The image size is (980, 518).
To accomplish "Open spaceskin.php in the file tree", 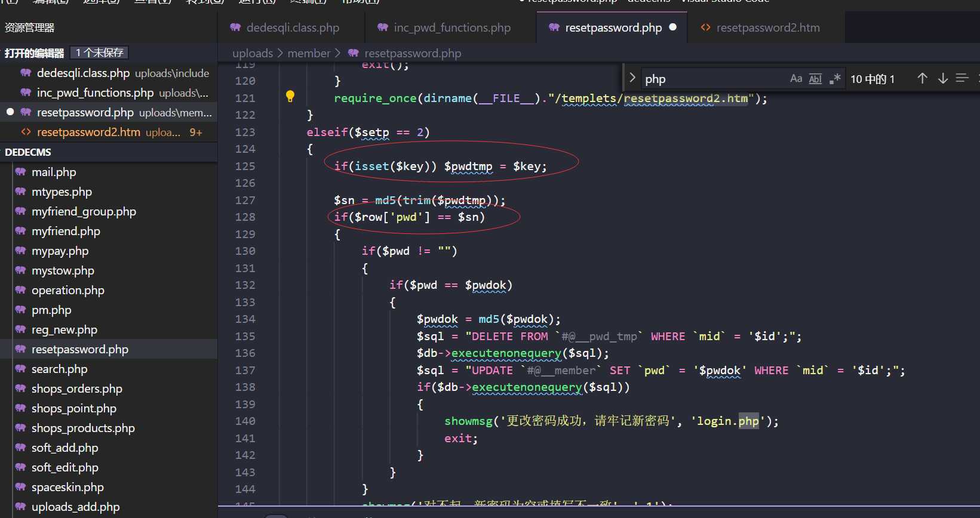I will pyautogui.click(x=109, y=487).
